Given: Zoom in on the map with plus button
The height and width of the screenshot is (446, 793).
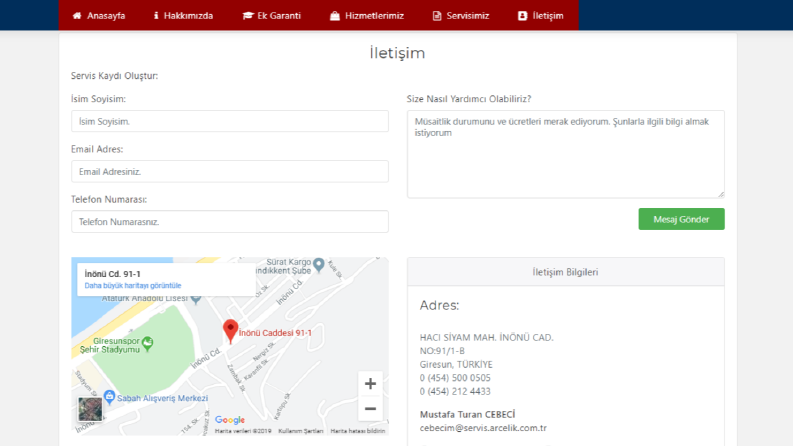Looking at the screenshot, I should (x=370, y=384).
